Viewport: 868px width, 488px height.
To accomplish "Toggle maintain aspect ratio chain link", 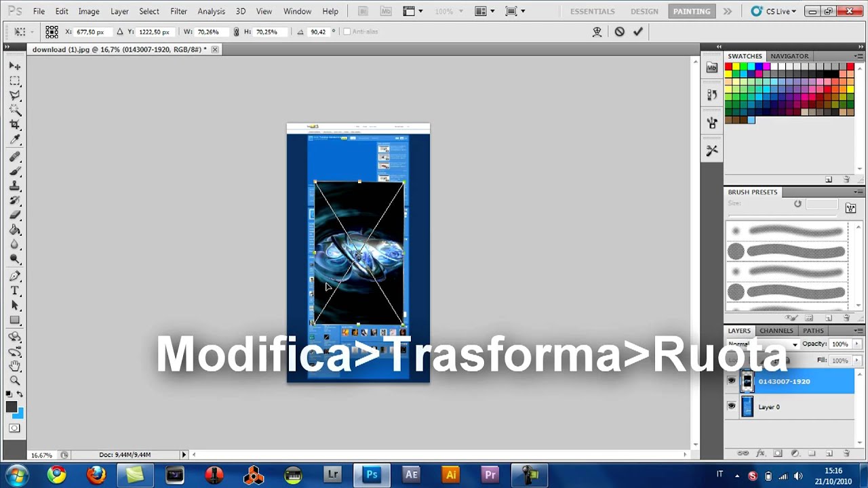I will pyautogui.click(x=236, y=32).
